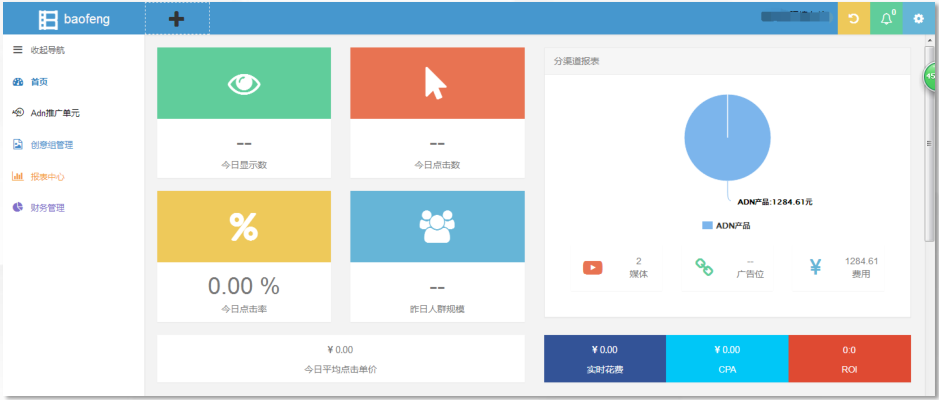Image resolution: width=939 pixels, height=400 pixels.
Task: Click the CPA cyan tile
Action: pos(727,359)
